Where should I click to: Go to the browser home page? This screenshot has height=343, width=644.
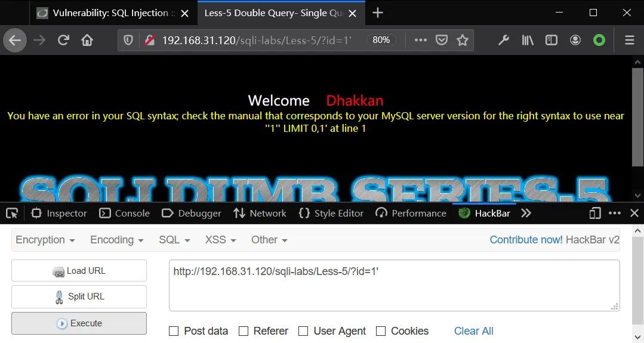point(87,40)
